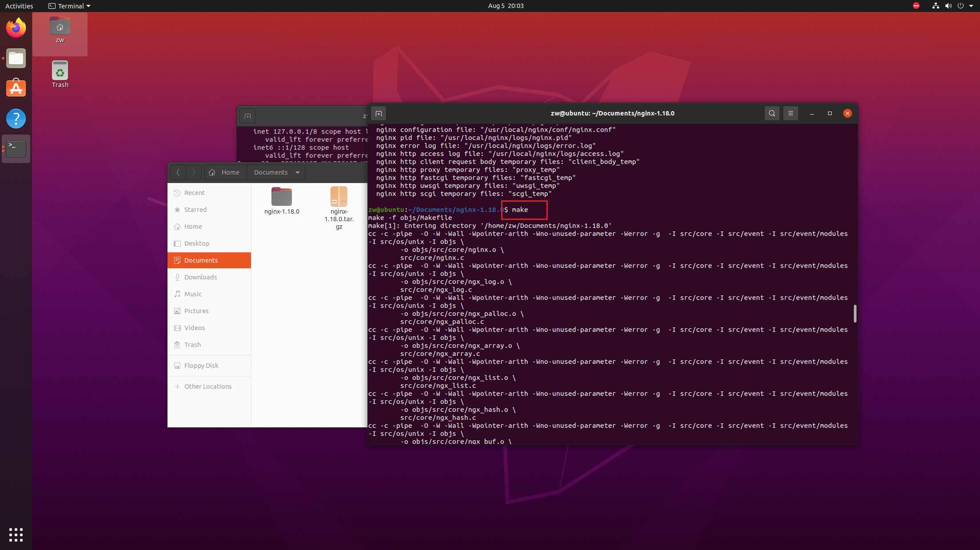The height and width of the screenshot is (550, 980).
Task: Open Other Locations in sidebar
Action: pos(207,387)
